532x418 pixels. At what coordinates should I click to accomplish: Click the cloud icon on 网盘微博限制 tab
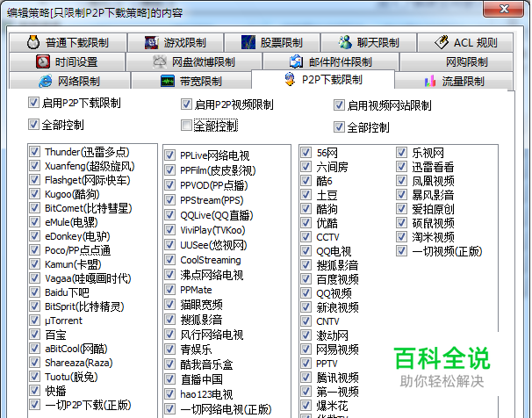click(x=160, y=61)
